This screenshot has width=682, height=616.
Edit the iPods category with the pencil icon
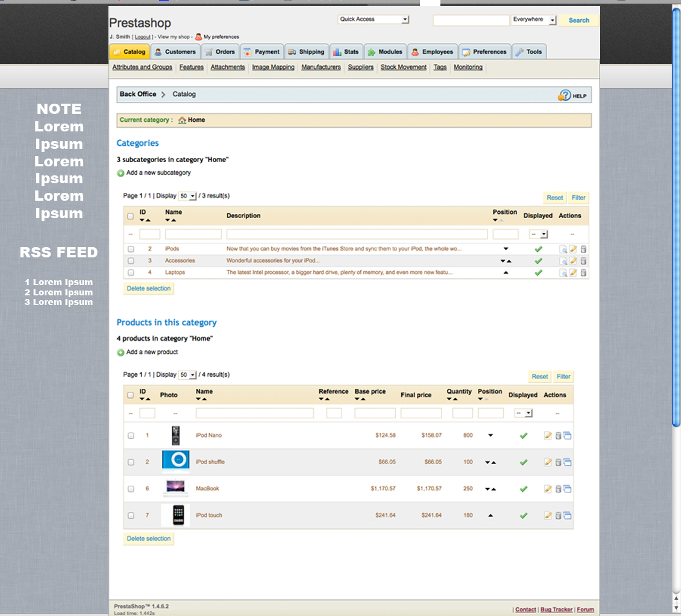tap(574, 250)
